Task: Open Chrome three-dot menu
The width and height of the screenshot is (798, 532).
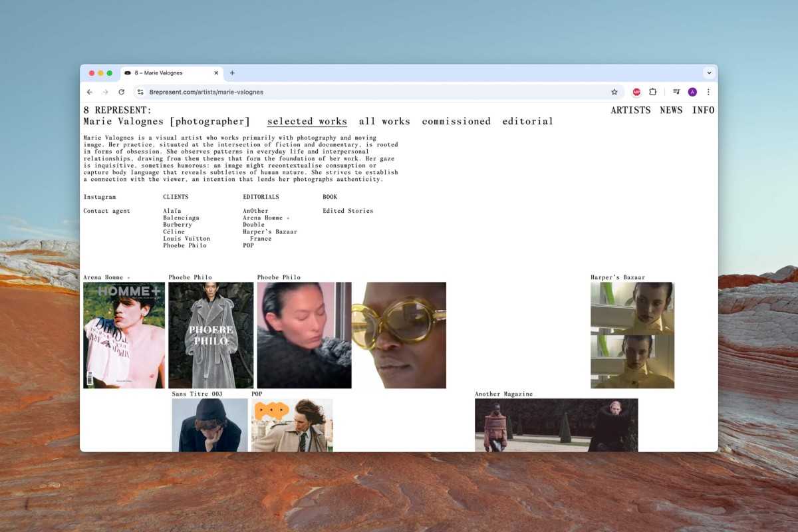Action: (x=708, y=92)
